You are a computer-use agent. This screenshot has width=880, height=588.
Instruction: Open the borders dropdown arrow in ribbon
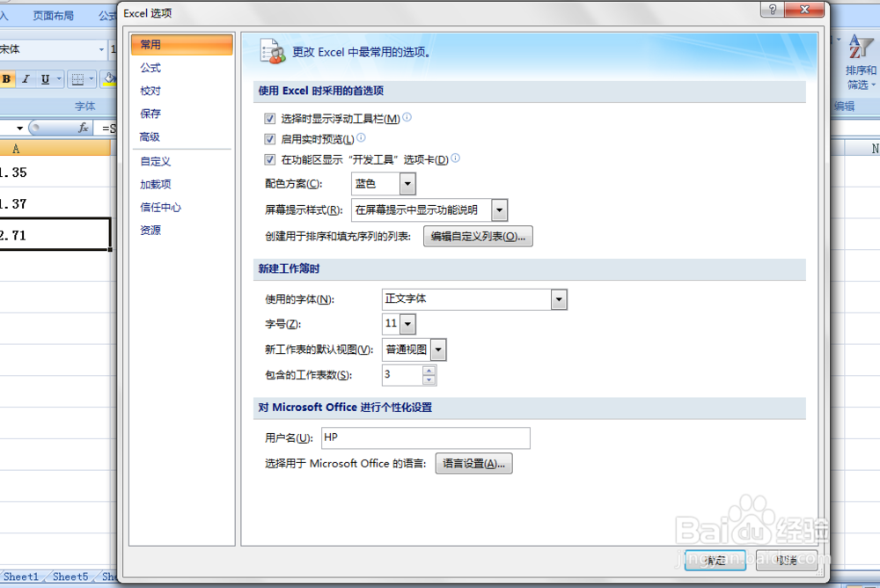click(91, 79)
